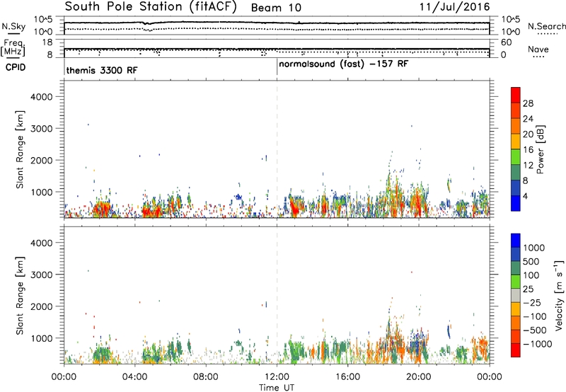Click the 'Power [dB]' colorbar label

(x=540, y=149)
